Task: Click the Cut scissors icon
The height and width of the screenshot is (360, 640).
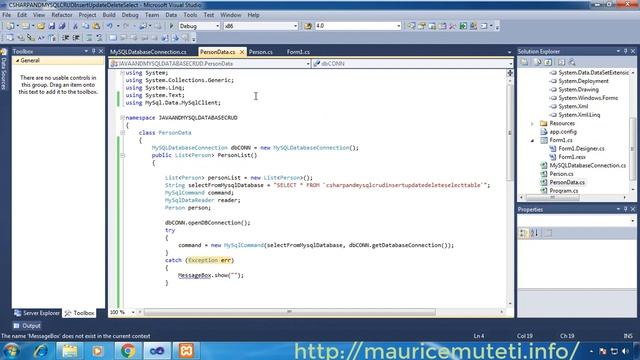Action: tap(75, 26)
